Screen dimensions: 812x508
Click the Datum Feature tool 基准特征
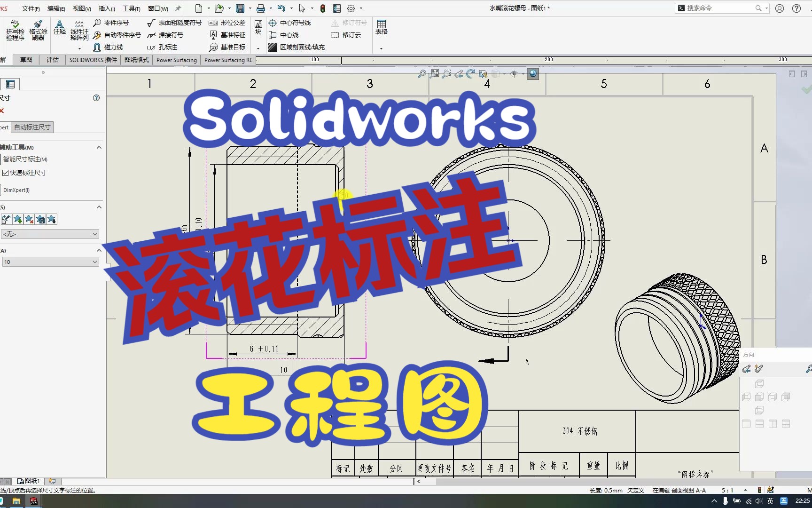pyautogui.click(x=227, y=35)
